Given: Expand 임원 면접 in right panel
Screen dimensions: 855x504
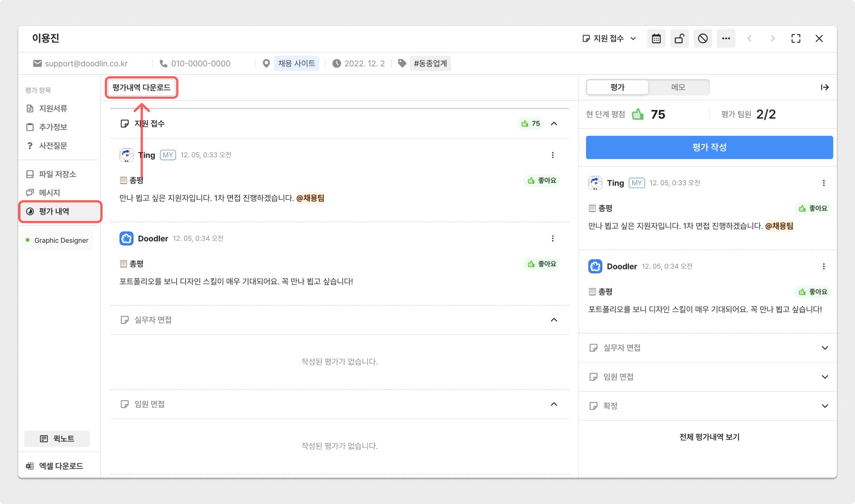Looking at the screenshot, I should (825, 377).
